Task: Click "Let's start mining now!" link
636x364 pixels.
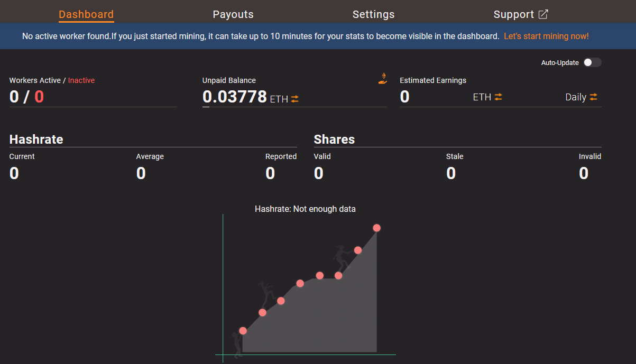Action: 546,36
